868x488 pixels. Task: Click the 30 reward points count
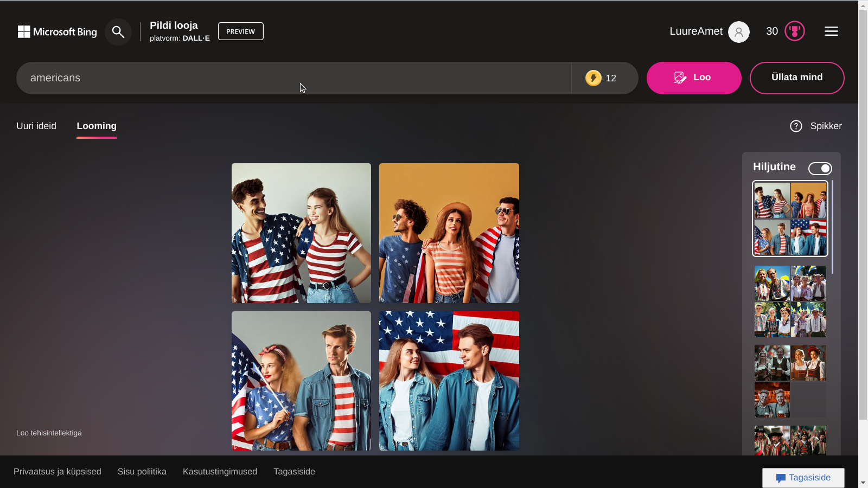[772, 31]
